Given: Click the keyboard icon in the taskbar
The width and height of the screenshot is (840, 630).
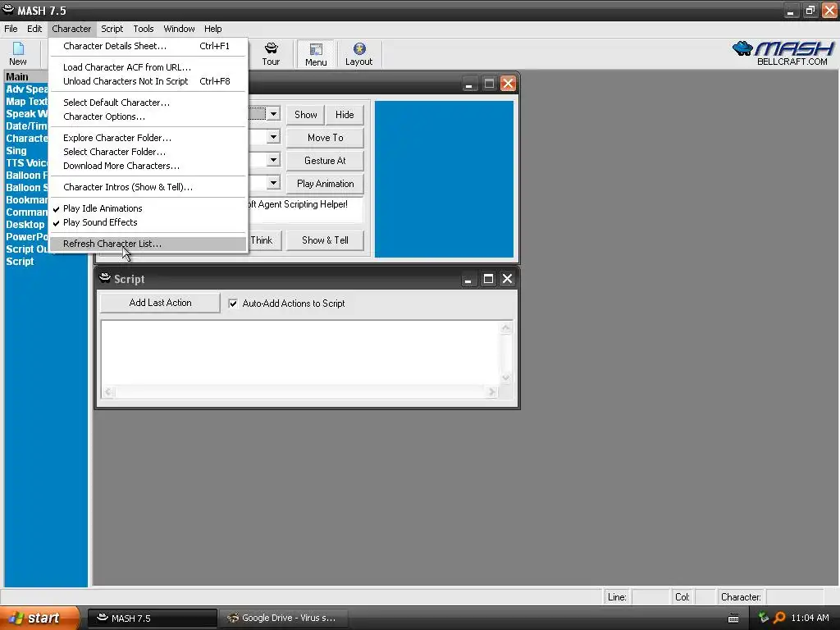Looking at the screenshot, I should pos(733,619).
